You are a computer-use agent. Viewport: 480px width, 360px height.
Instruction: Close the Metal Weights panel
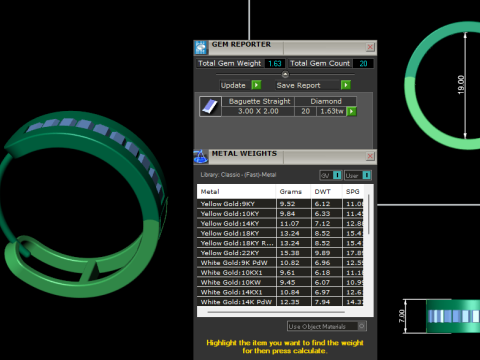[x=370, y=156]
